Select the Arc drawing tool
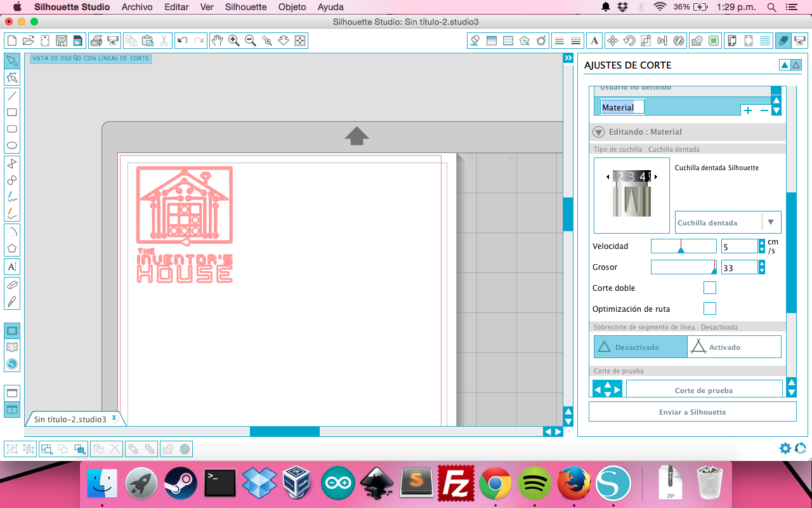 pyautogui.click(x=12, y=232)
